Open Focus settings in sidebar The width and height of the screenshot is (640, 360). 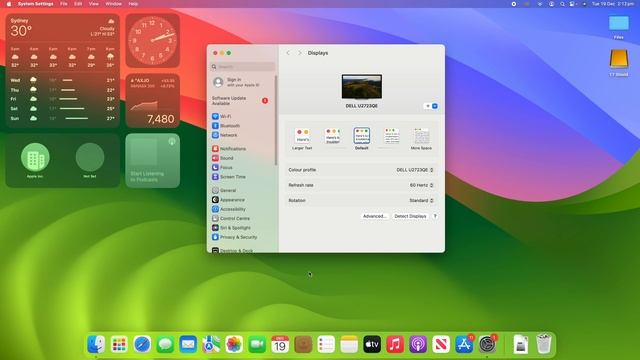(x=222, y=167)
